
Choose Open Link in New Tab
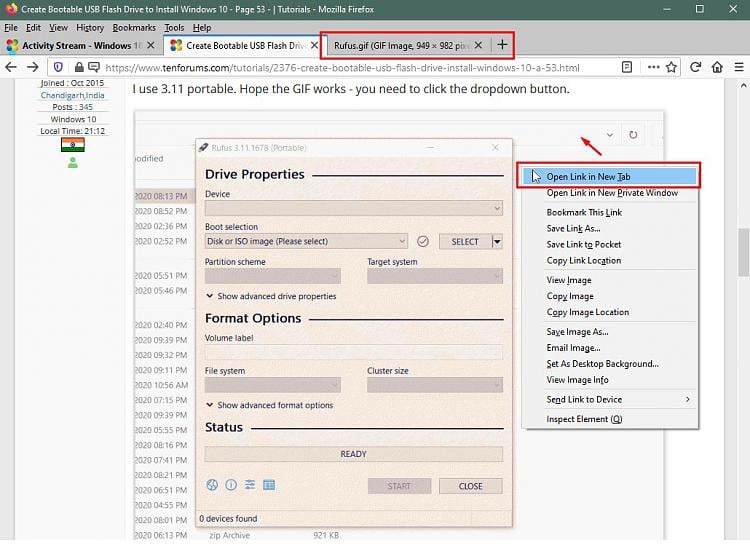(x=610, y=177)
